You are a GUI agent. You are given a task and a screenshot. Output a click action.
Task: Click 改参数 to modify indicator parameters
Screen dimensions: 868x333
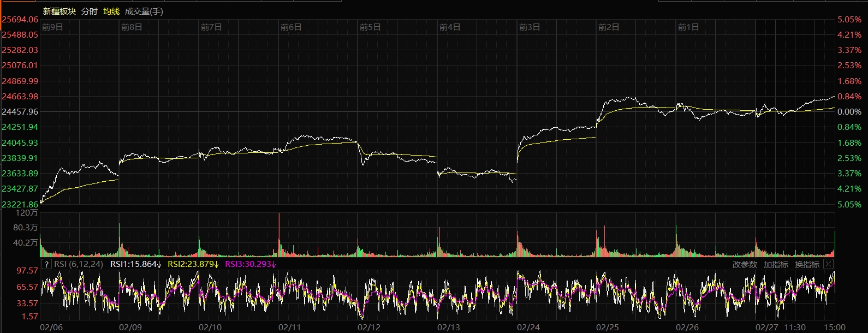745,264
